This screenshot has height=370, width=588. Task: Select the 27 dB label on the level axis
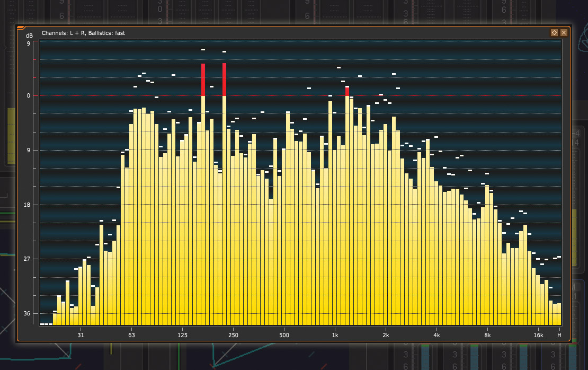click(27, 259)
